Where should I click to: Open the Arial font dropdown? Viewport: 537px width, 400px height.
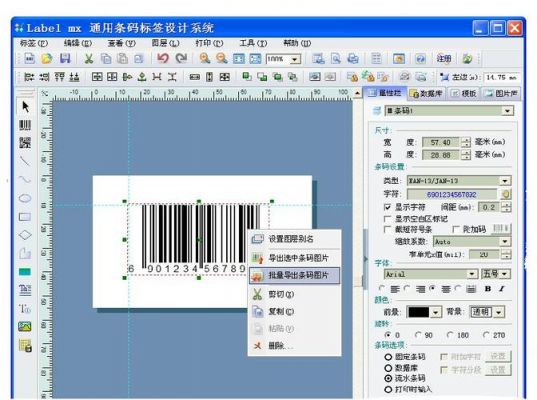472,274
